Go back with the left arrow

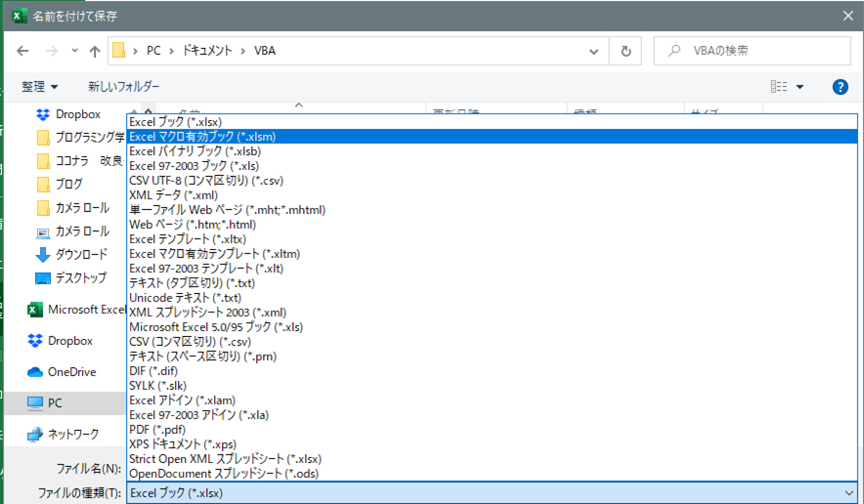tap(22, 51)
